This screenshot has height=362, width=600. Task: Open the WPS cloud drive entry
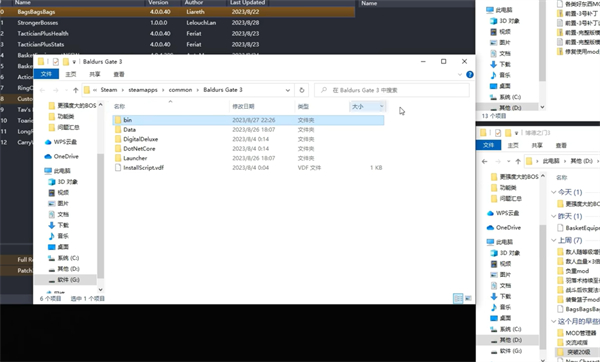pos(60,142)
